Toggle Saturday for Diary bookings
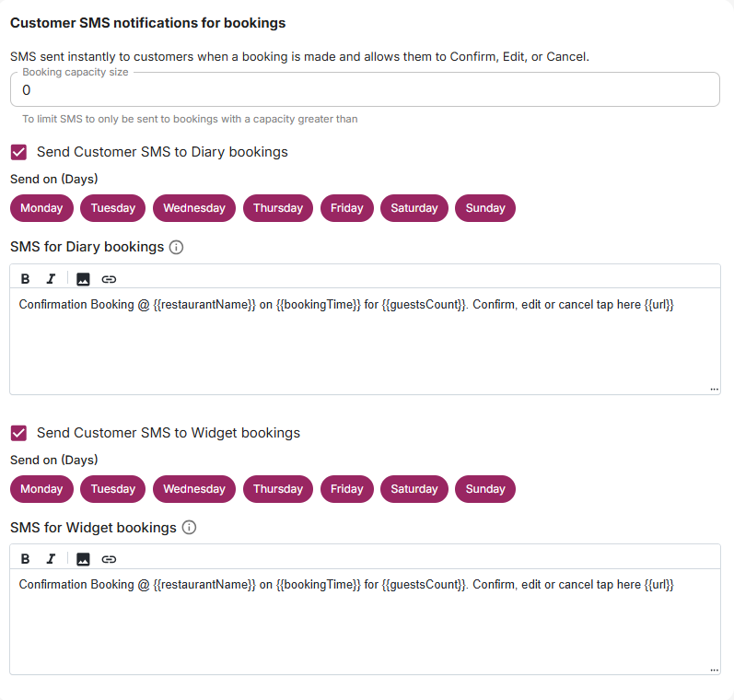The image size is (734, 700). (x=414, y=208)
